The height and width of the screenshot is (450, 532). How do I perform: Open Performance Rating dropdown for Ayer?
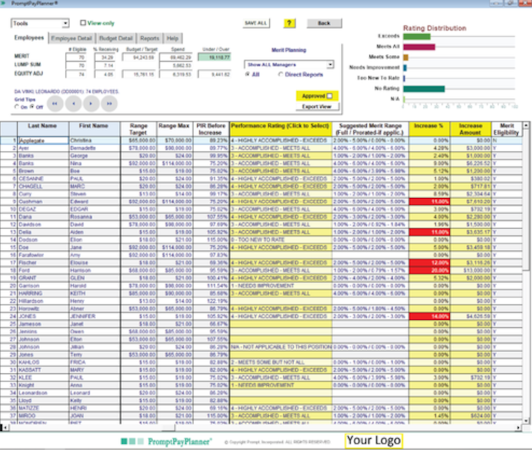pos(281,148)
